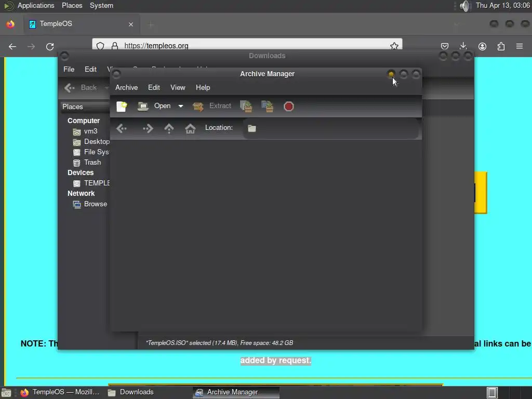Viewport: 532px width, 399px height.
Task: Open the Firefox downloads icon
Action: (x=463, y=46)
